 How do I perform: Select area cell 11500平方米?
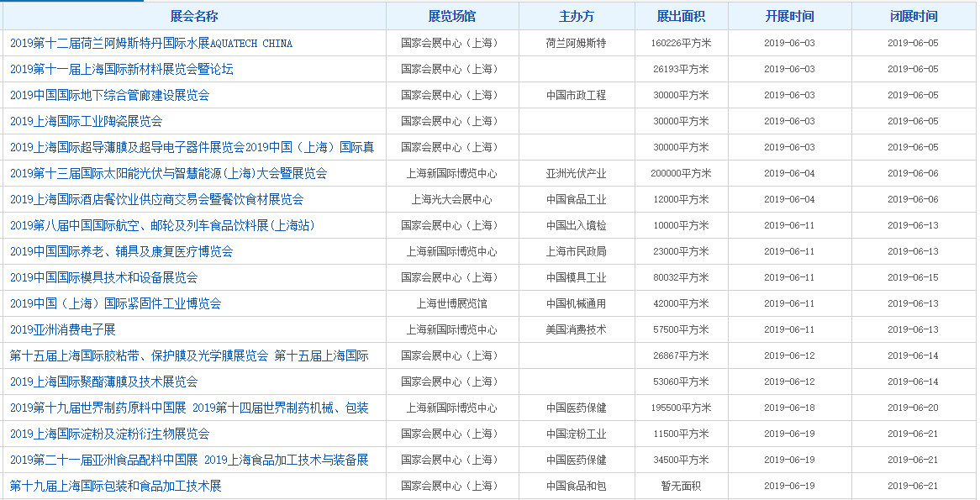tap(682, 434)
